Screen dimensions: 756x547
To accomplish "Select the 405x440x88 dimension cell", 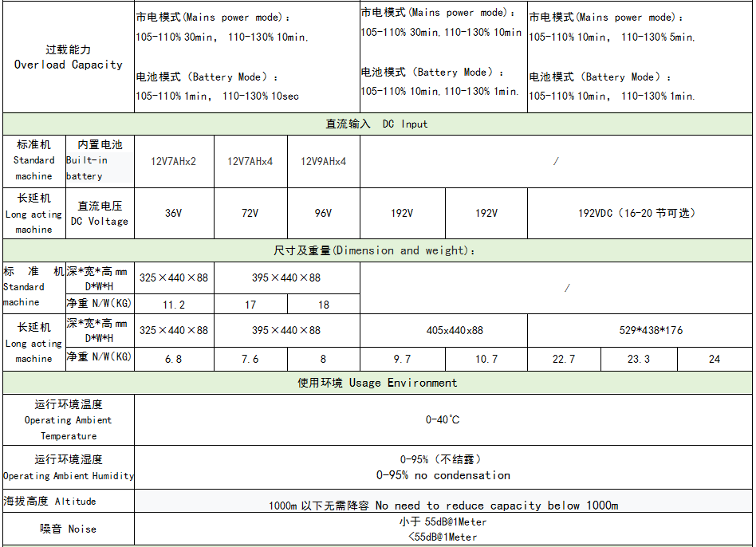I will 443,330.
